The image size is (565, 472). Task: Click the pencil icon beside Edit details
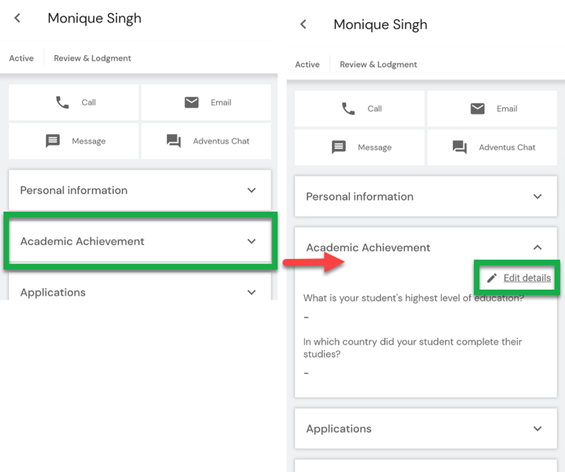point(492,278)
